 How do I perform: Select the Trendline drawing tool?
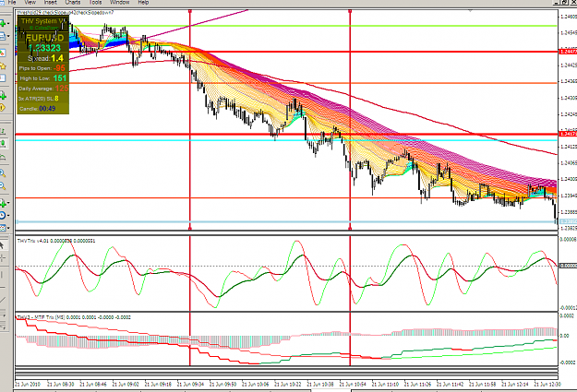coord(3,300)
